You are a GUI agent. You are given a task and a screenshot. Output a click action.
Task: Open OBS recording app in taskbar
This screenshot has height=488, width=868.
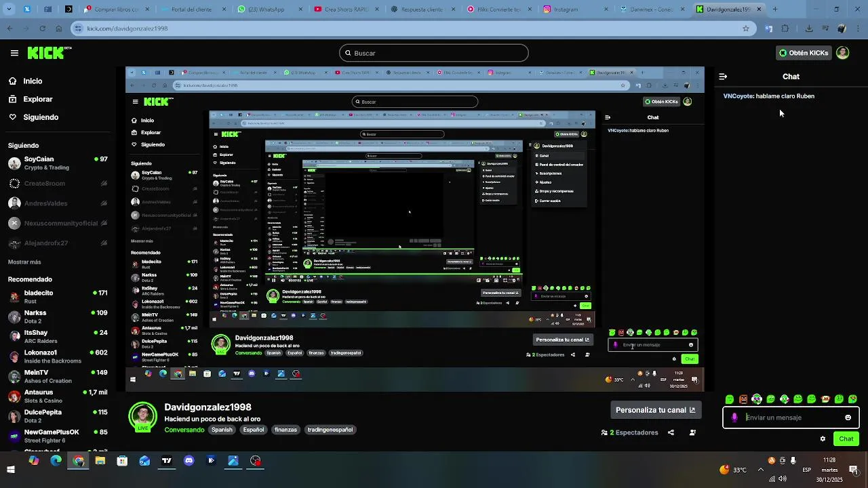pos(255,461)
